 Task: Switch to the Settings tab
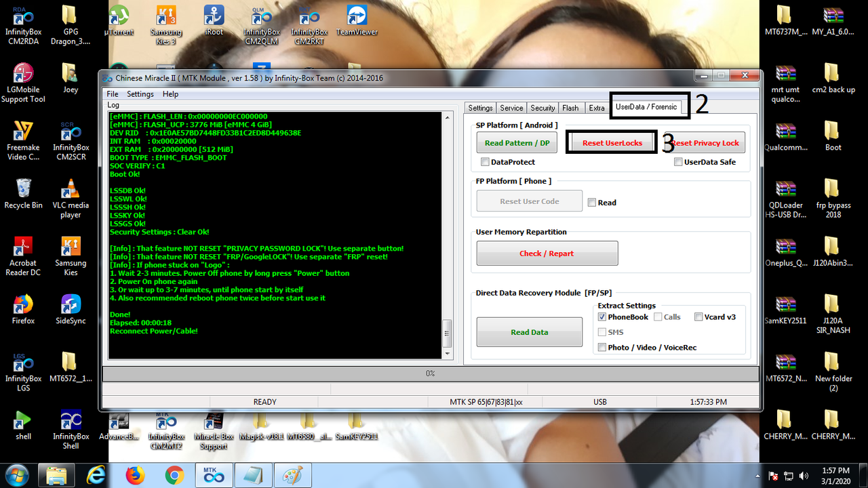(480, 108)
